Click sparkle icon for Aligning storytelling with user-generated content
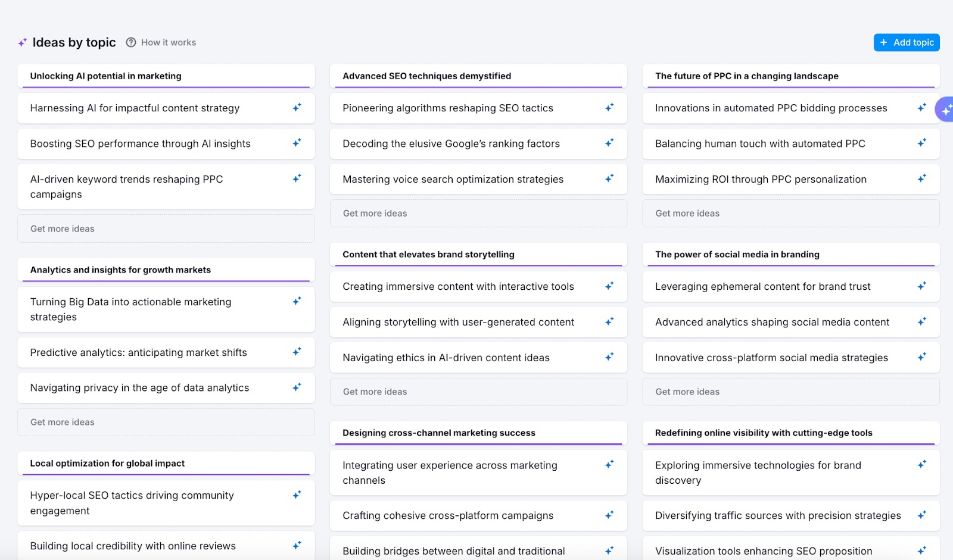This screenshot has width=953, height=560. pos(609,321)
